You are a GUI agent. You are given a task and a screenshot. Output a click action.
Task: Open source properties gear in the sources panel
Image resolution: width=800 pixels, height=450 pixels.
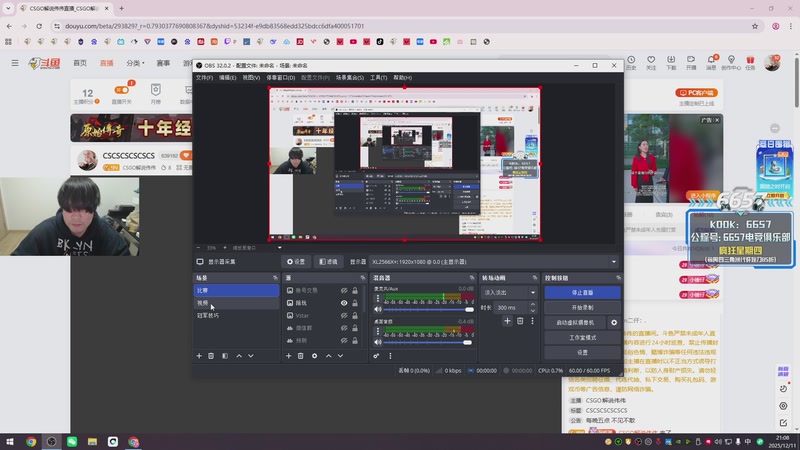click(314, 356)
